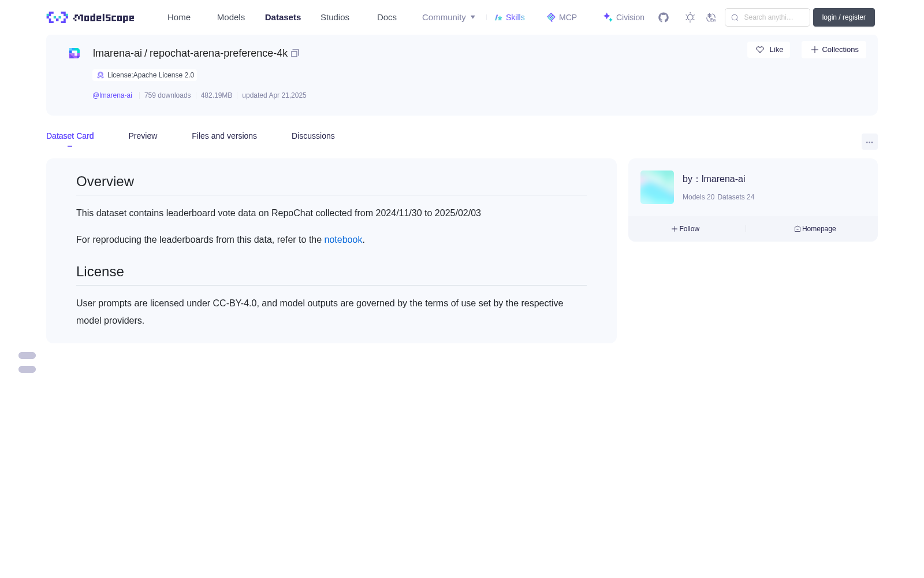Open the MCP link
This screenshot has height=578, width=924.
561,17
